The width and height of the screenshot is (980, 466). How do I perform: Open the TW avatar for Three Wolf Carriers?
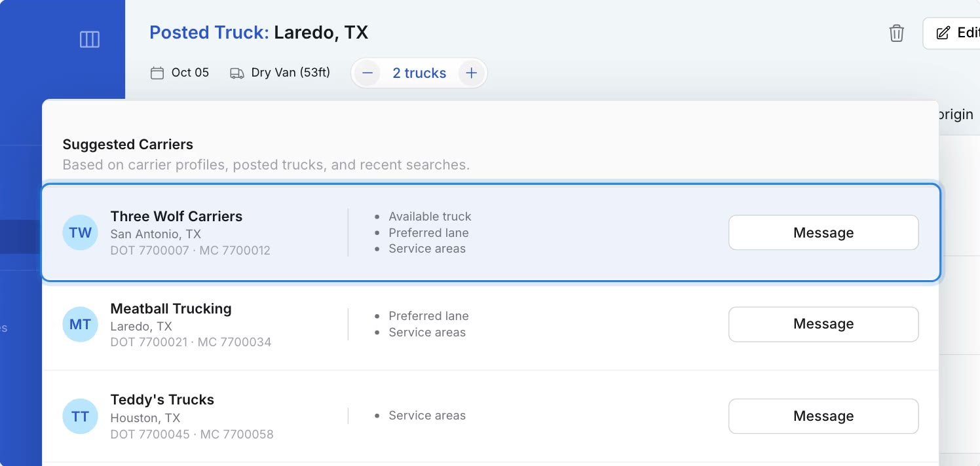point(80,232)
